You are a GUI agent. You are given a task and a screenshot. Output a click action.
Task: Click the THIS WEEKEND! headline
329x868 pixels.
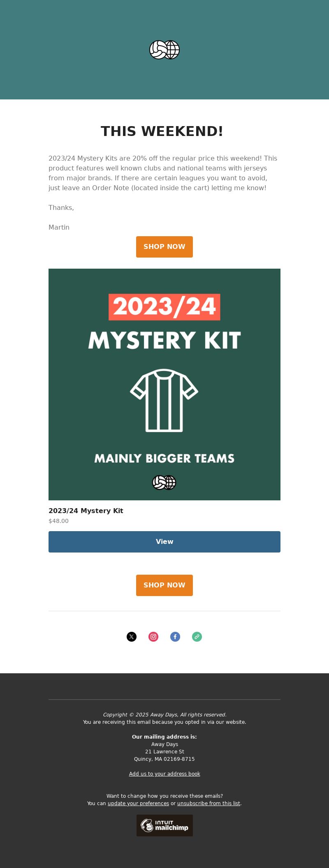click(162, 131)
